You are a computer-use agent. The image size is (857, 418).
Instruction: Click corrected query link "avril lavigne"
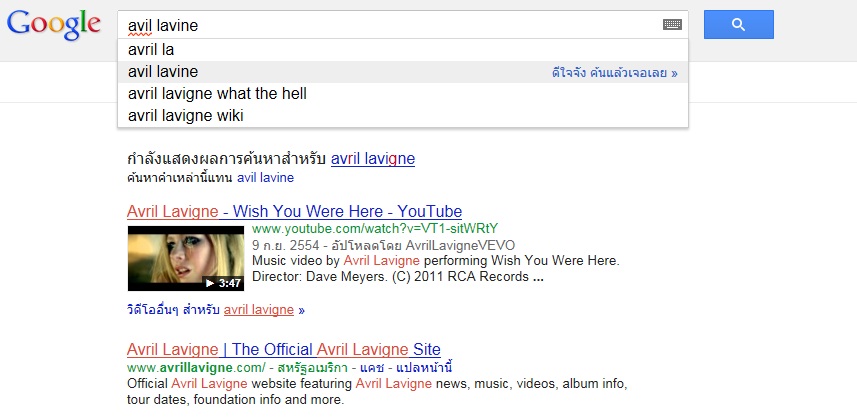tap(373, 159)
